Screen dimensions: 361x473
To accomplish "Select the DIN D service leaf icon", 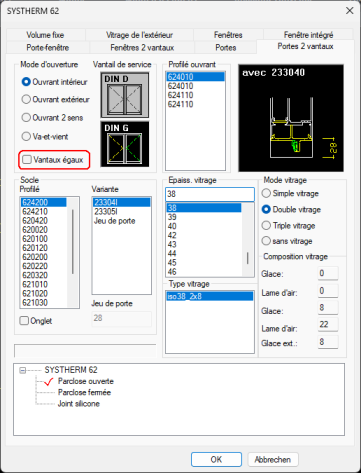I will coord(125,95).
